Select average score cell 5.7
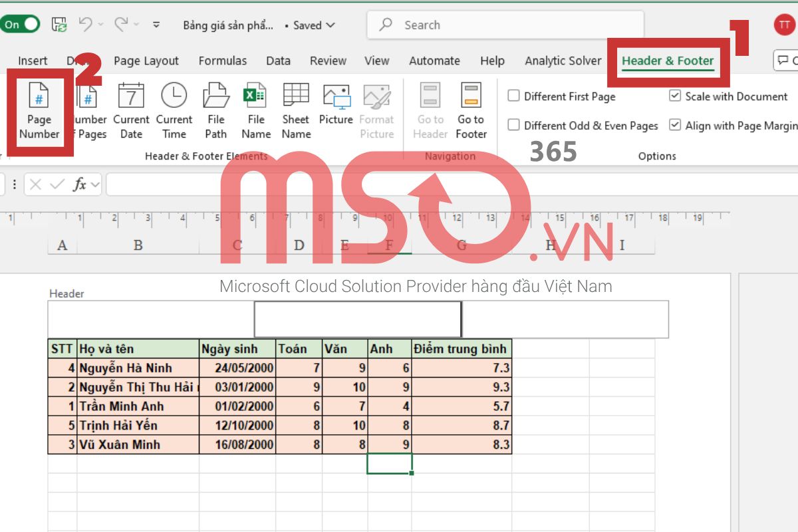 tap(462, 406)
